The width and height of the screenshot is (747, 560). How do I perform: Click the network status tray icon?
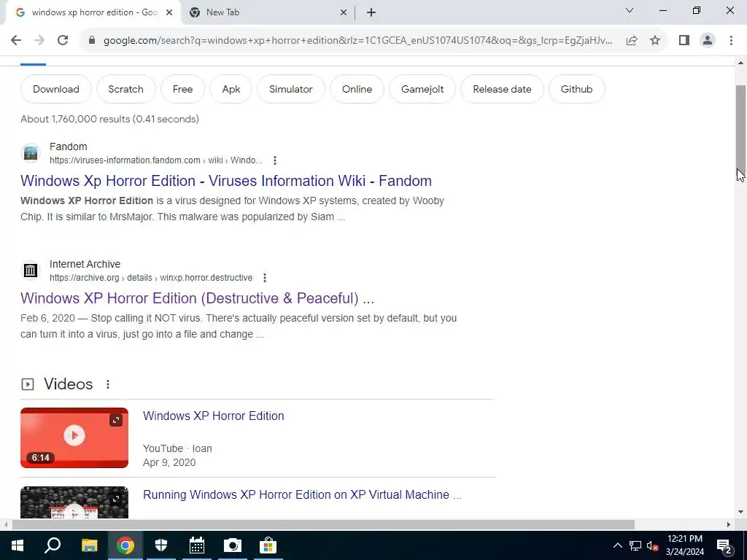[635, 545]
